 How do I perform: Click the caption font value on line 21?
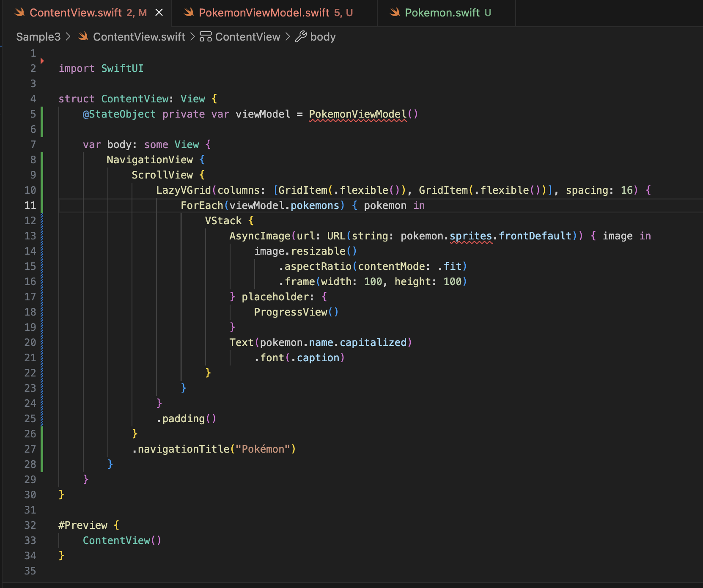(x=318, y=358)
